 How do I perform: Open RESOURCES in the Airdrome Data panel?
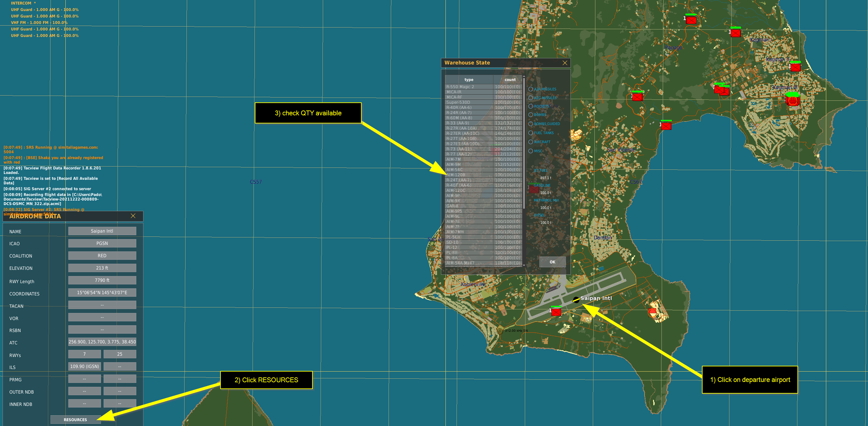pos(75,420)
